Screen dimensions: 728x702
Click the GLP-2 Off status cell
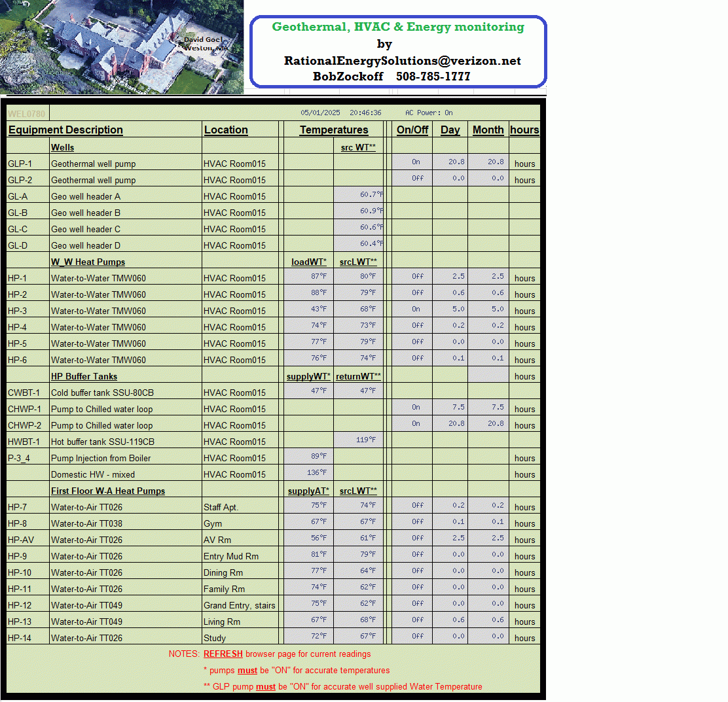pos(412,178)
